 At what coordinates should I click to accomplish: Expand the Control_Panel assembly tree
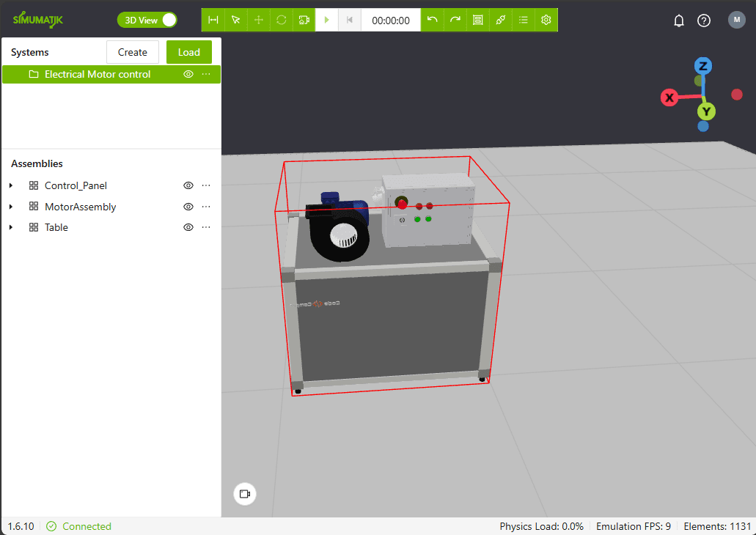tap(11, 185)
